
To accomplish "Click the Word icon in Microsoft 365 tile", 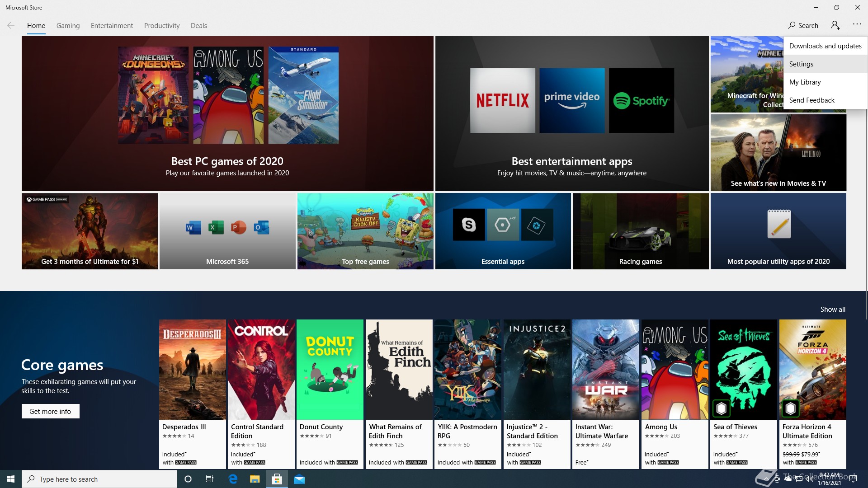I will [x=193, y=227].
